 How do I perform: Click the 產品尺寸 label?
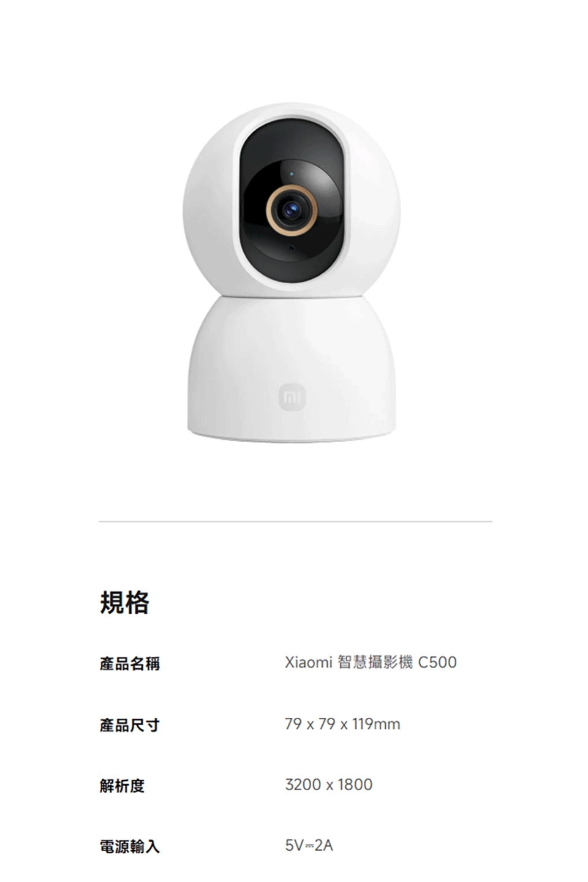pos(130,725)
